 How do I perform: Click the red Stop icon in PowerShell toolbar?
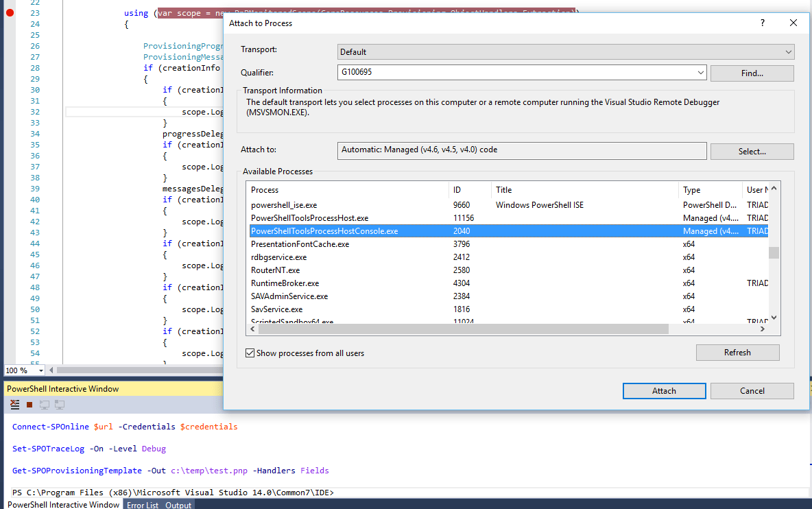pos(29,405)
